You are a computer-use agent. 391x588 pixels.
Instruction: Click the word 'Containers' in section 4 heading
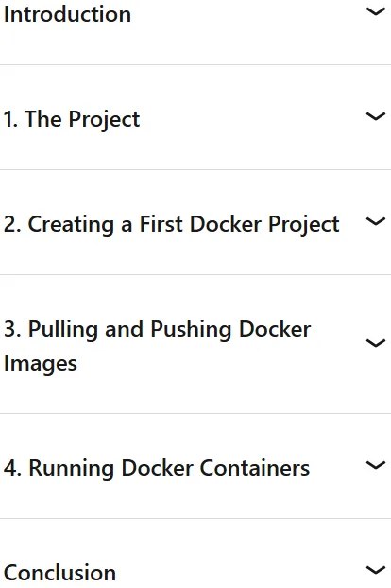click(x=255, y=468)
